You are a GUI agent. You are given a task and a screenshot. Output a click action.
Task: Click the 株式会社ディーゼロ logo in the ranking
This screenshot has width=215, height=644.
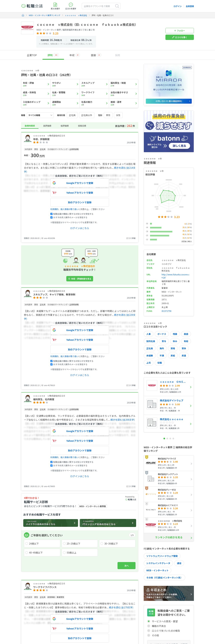[151, 494]
